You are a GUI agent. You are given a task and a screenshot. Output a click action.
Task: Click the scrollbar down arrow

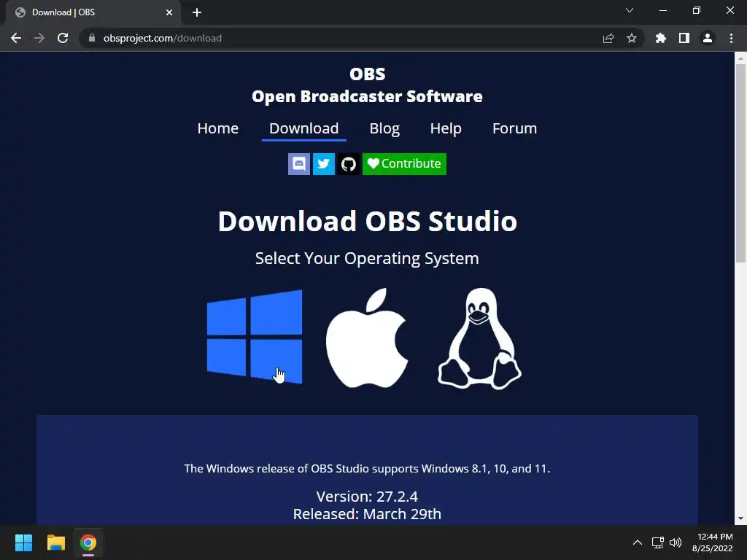pos(740,518)
